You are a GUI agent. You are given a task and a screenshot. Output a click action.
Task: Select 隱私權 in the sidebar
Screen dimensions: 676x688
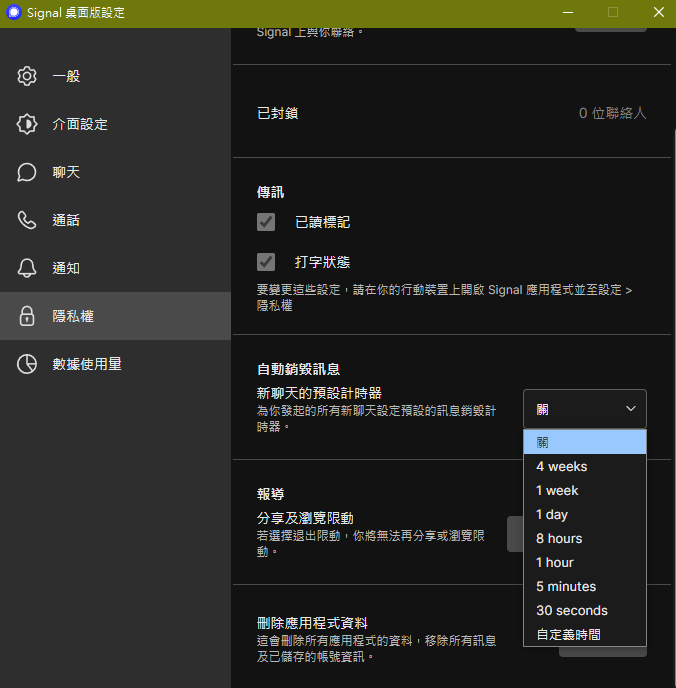pyautogui.click(x=115, y=316)
